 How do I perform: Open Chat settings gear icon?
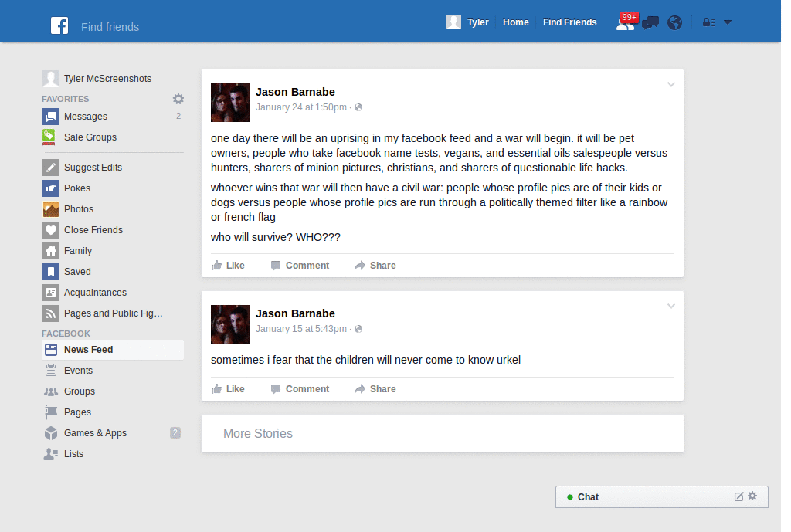point(752,496)
